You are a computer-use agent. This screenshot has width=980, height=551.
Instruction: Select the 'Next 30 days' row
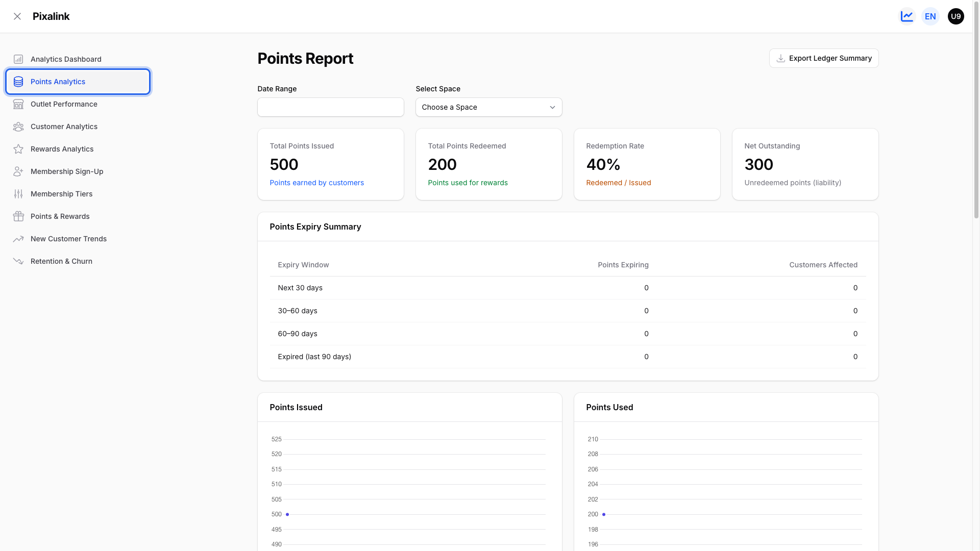[568, 288]
